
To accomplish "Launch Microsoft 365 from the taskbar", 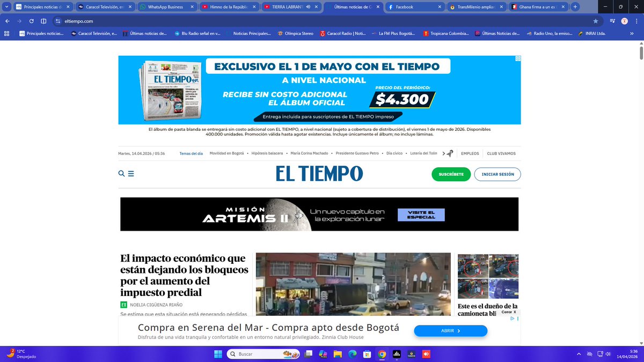I will (323, 354).
